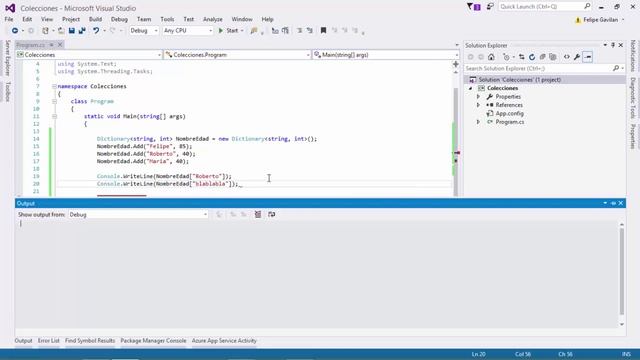Click Collapse All in Solution Explorer
Viewport: 640px width, 360px height.
click(542, 57)
